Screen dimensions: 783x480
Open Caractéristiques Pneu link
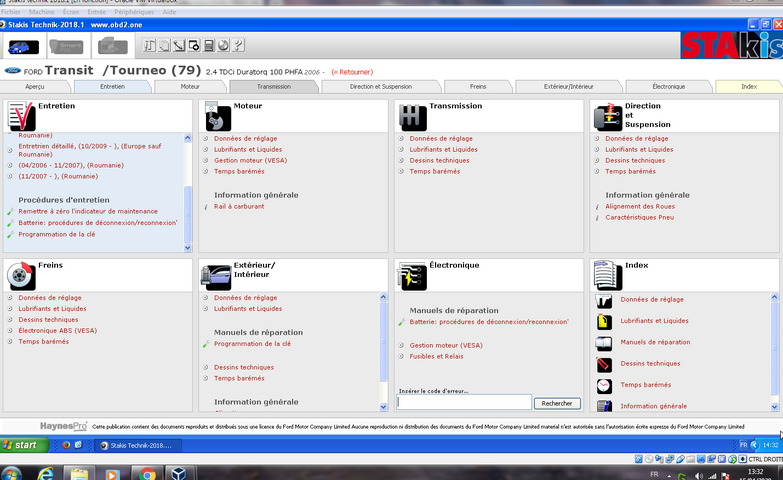coord(640,217)
